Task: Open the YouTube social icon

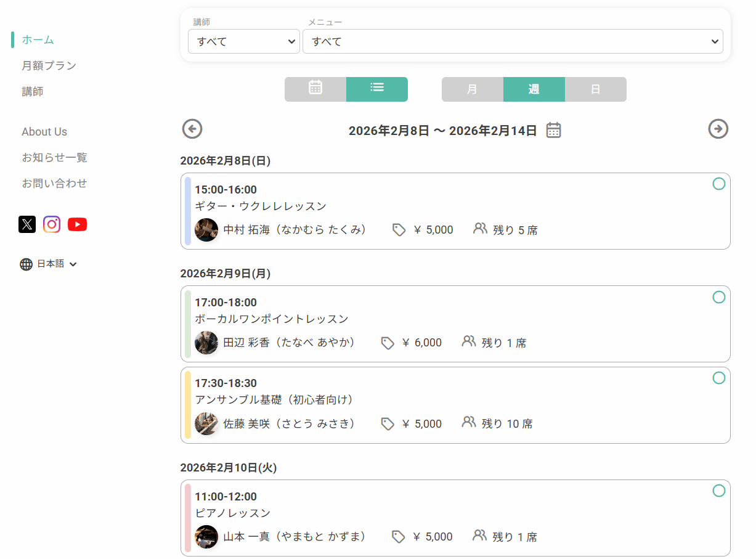Action: coord(77,224)
